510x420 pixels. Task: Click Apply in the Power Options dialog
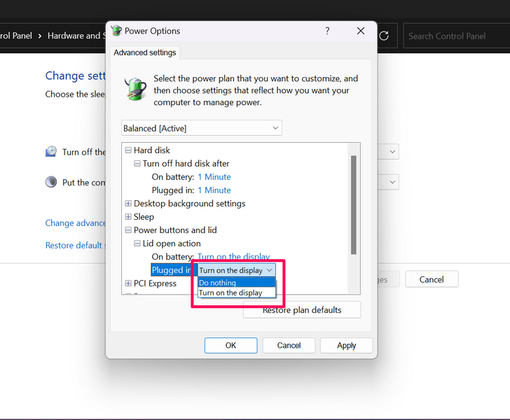346,345
